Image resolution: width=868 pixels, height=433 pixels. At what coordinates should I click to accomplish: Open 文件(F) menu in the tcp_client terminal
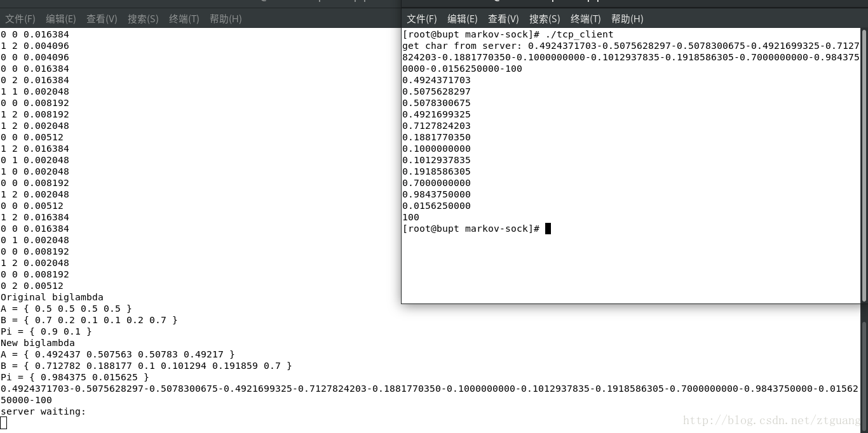422,19
